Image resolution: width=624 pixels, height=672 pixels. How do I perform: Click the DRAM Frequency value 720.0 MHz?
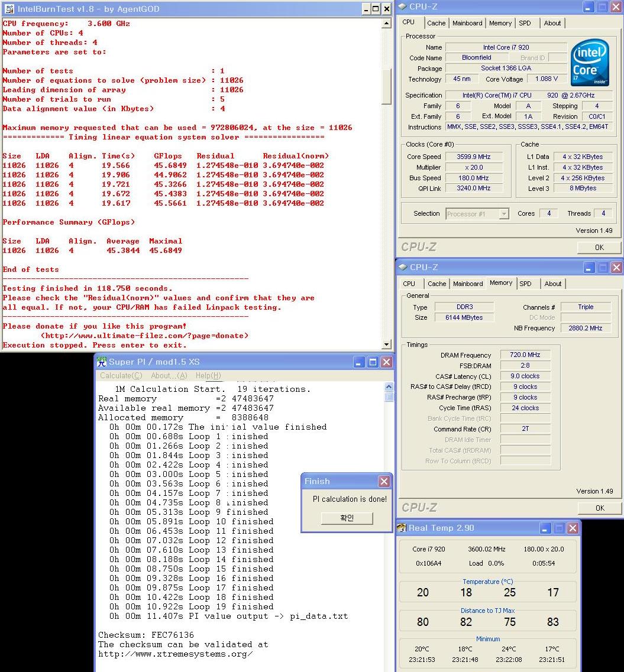point(525,355)
